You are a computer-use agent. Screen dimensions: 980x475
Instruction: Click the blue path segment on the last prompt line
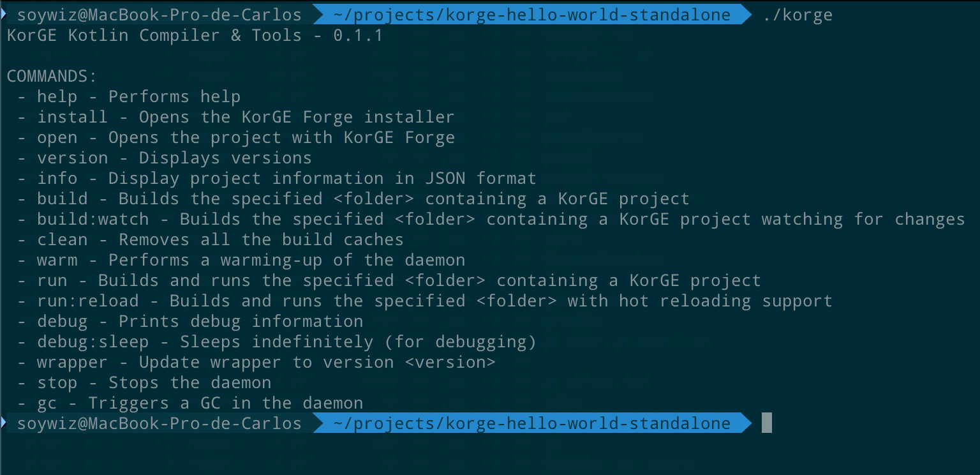pyautogui.click(x=531, y=423)
